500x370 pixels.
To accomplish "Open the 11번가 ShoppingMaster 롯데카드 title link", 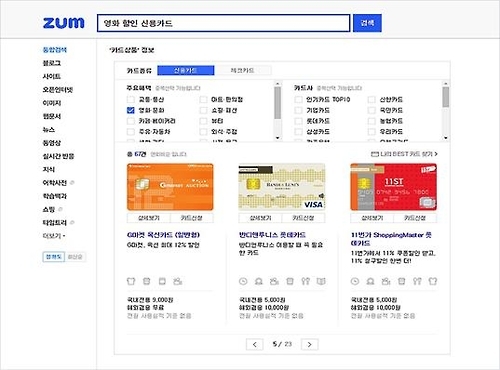I will coord(391,239).
